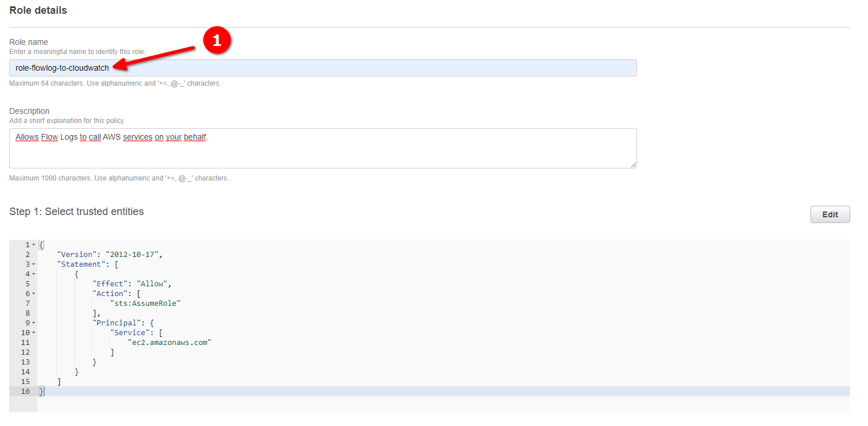
Task: Collapse the Action fold arrow on line 6
Action: point(34,294)
